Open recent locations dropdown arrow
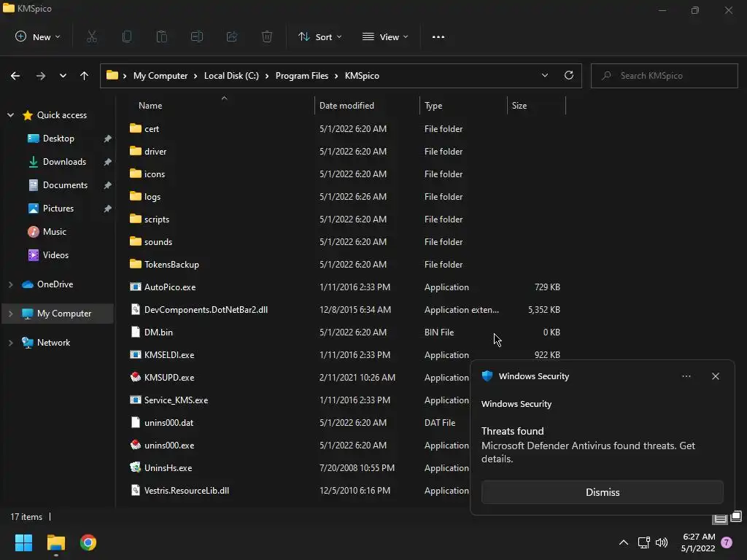 (63, 76)
